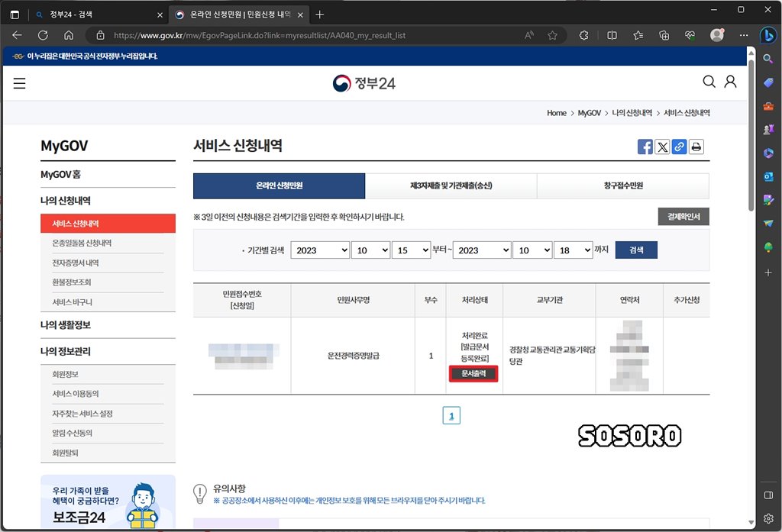Go to the browser home page
782x532 pixels.
(69, 35)
